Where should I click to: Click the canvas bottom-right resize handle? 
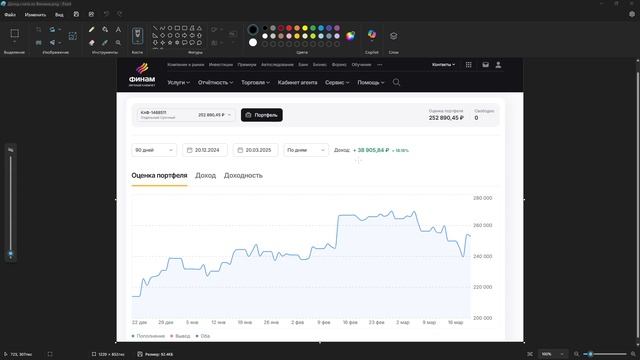click(524, 342)
